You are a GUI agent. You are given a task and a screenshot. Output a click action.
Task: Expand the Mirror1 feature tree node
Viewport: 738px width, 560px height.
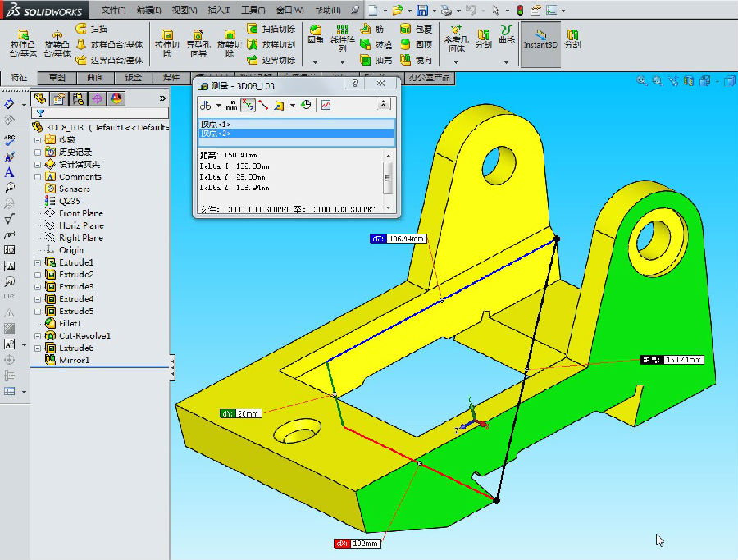(x=38, y=361)
